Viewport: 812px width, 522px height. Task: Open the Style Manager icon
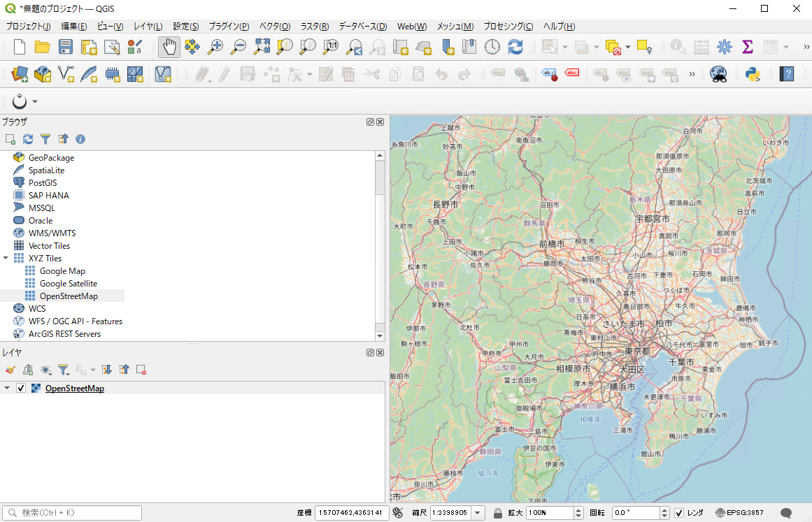click(135, 47)
